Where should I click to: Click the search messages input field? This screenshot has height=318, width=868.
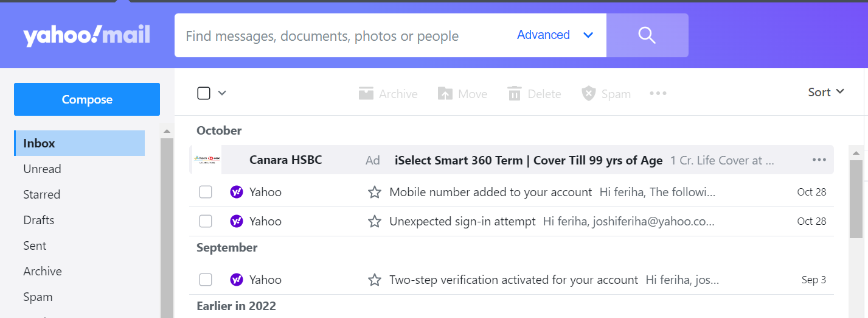(x=345, y=35)
